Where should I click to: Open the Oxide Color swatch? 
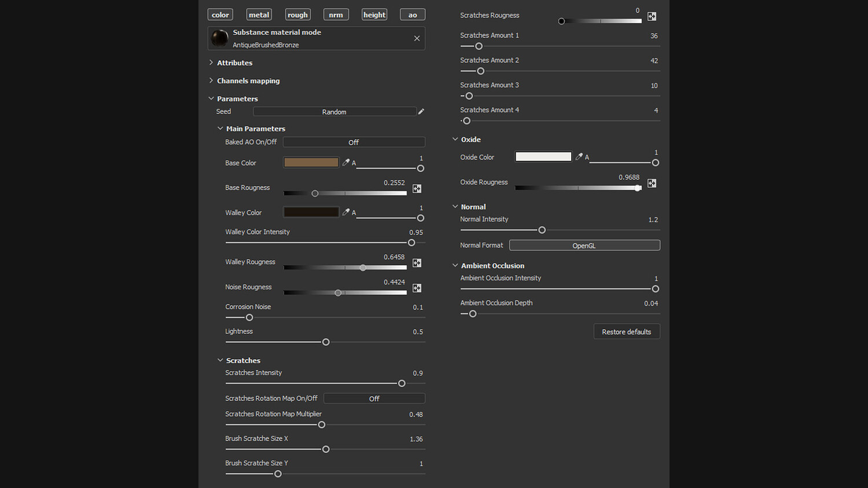(543, 157)
